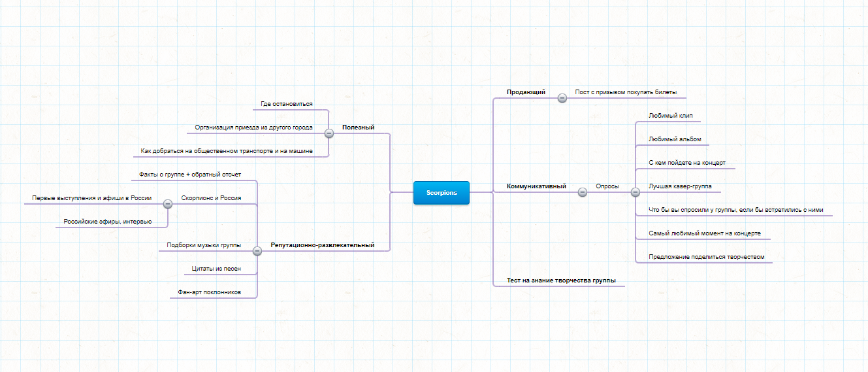Select the Продающий topic
Viewport: 868px width, 372px height.
point(526,92)
